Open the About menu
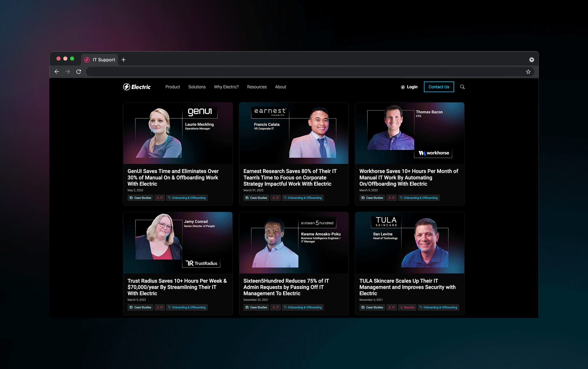This screenshot has height=369, width=588. (x=280, y=87)
